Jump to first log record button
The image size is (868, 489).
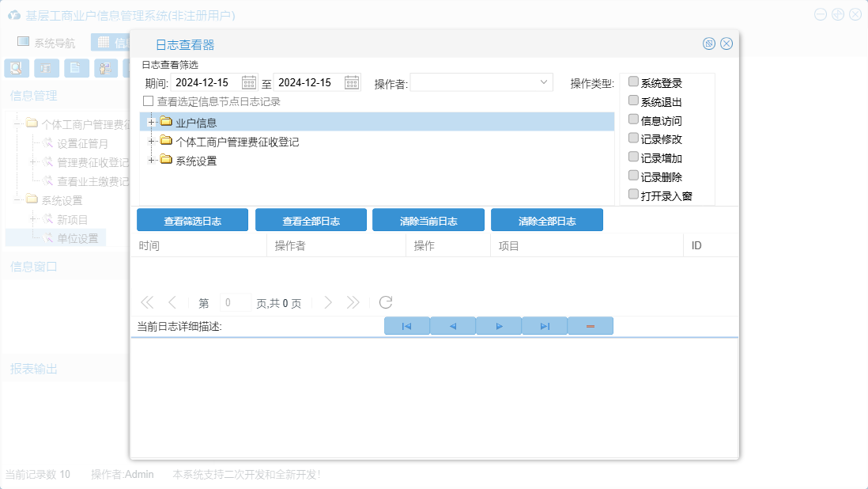click(406, 326)
